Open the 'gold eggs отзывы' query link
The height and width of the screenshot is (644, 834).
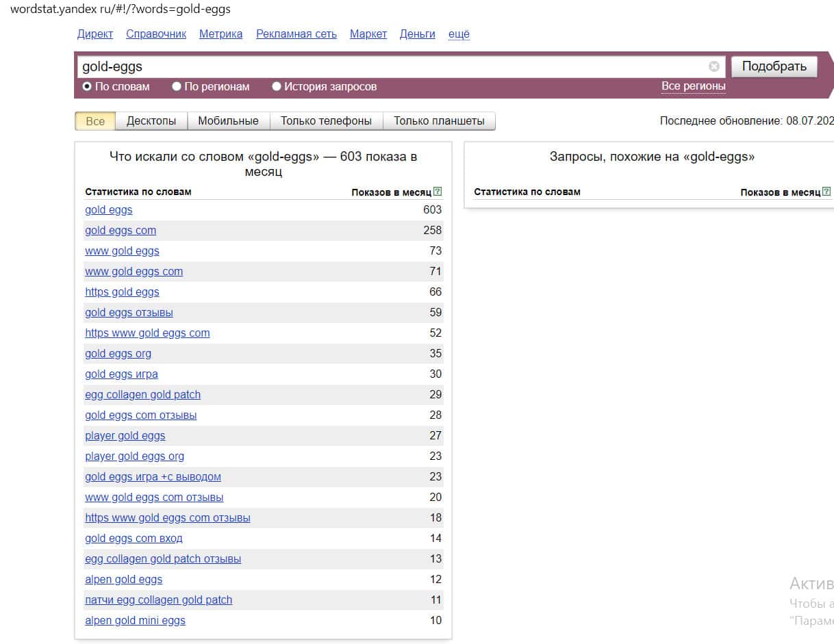point(129,313)
